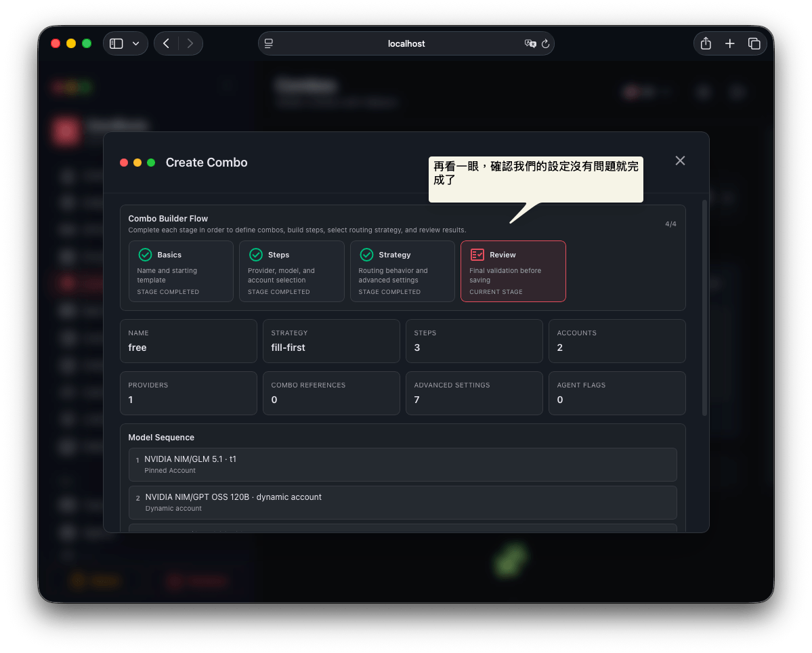Image resolution: width=812 pixels, height=653 pixels.
Task: Click the Combo Builder Flow heading
Action: point(168,219)
